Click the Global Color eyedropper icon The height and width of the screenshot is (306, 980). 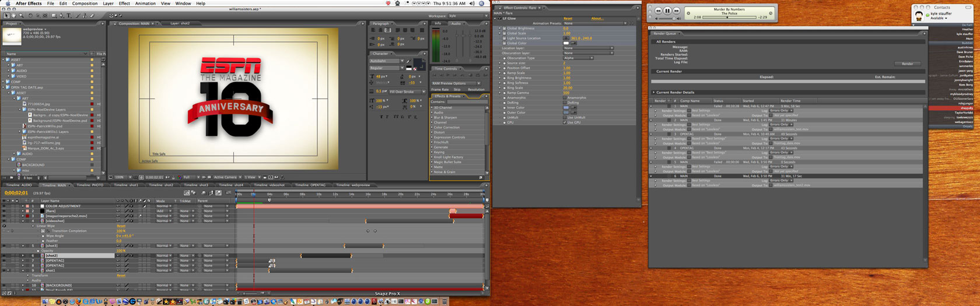[573, 43]
